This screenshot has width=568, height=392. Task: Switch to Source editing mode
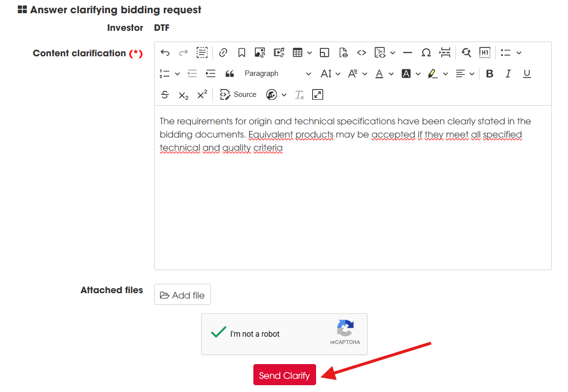238,95
